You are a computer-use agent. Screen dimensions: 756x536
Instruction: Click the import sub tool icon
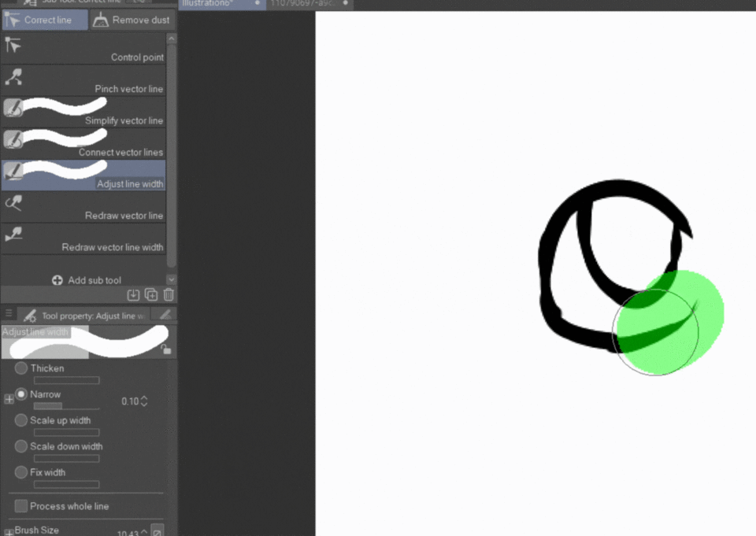click(x=134, y=295)
